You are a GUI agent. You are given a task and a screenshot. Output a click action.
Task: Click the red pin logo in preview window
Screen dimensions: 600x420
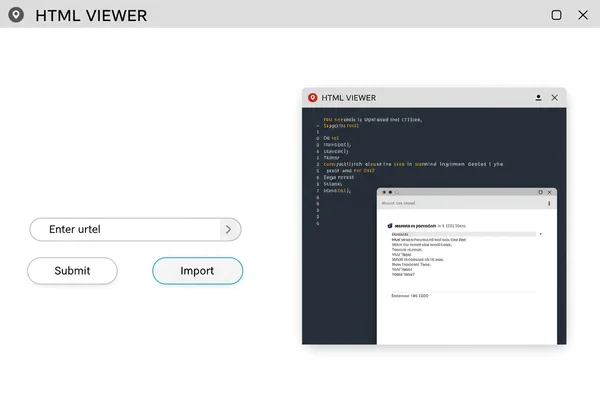click(313, 98)
